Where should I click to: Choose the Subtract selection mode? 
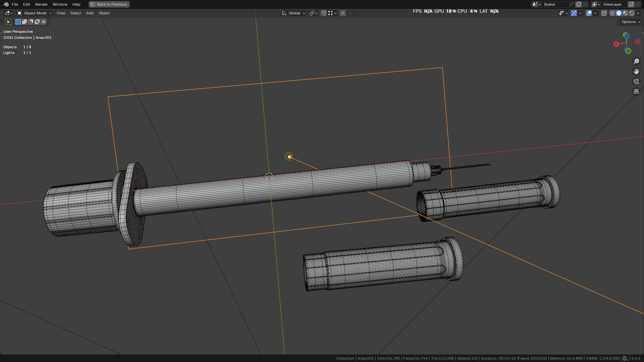coord(31,22)
